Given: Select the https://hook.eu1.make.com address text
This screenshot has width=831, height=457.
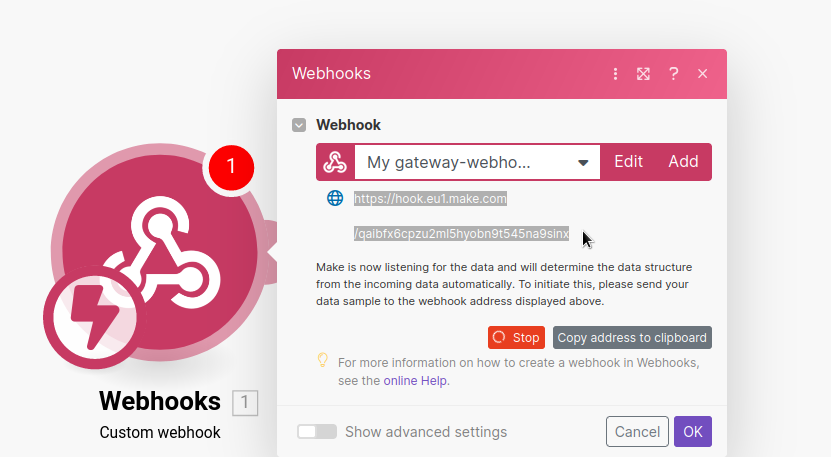Looking at the screenshot, I should coord(430,199).
